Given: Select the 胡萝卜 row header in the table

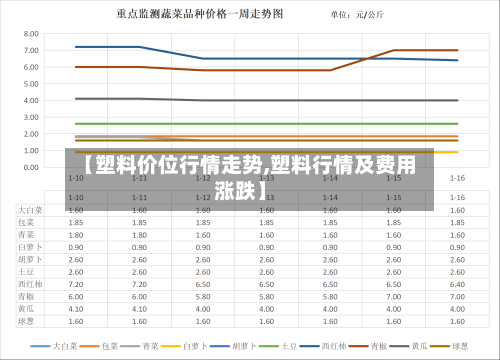Looking at the screenshot, I should pyautogui.click(x=30, y=260).
